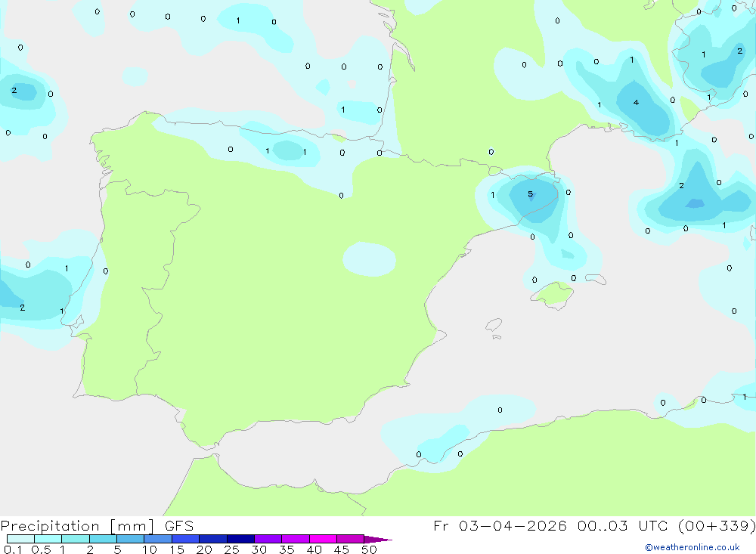Click the '20' legend scale label

[204, 549]
